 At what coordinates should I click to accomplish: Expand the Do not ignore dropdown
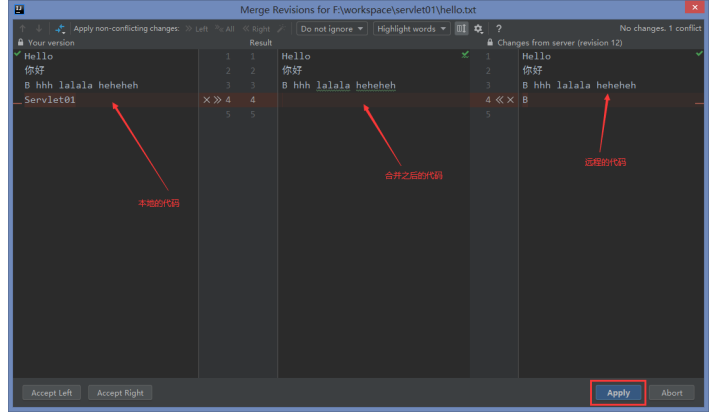tap(332, 29)
